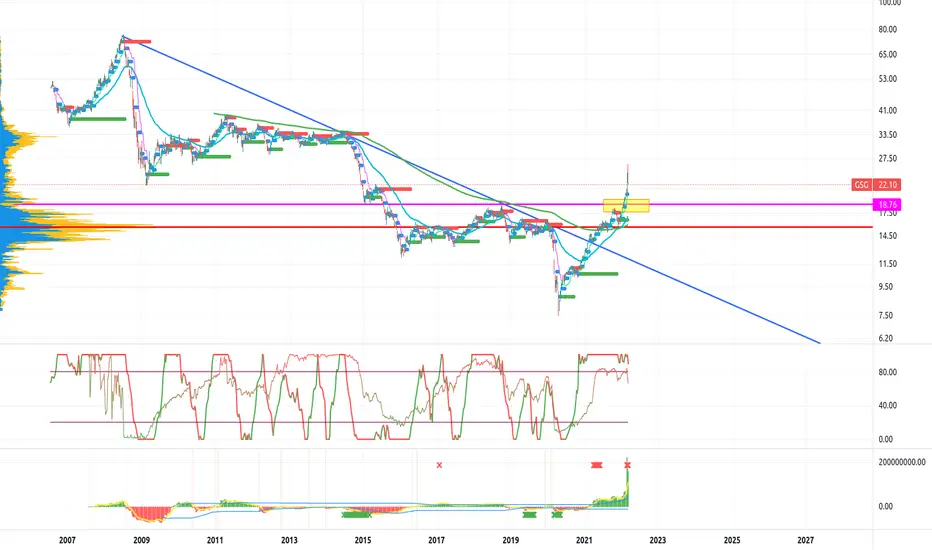This screenshot has height=550, width=932.
Task: Click the 11.50 price scale value
Action: pos(887,263)
